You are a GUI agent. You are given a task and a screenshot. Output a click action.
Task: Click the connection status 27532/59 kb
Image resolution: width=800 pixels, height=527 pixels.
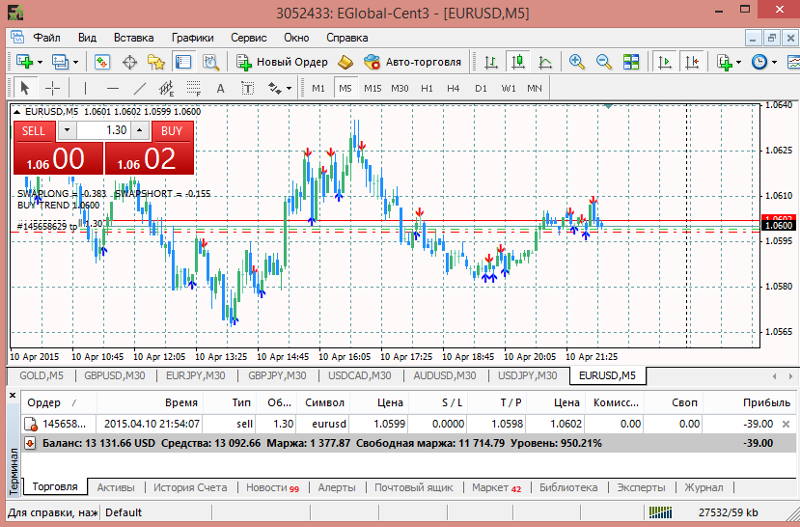[728, 513]
